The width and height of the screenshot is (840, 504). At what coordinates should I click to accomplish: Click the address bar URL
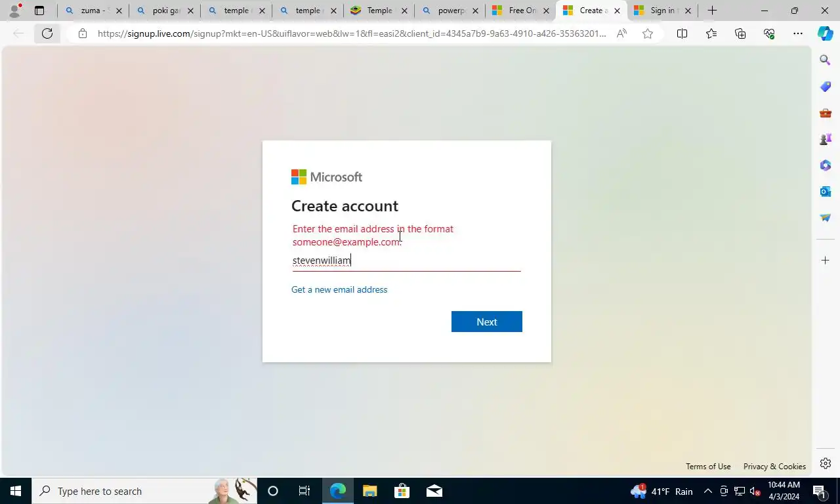tap(352, 33)
